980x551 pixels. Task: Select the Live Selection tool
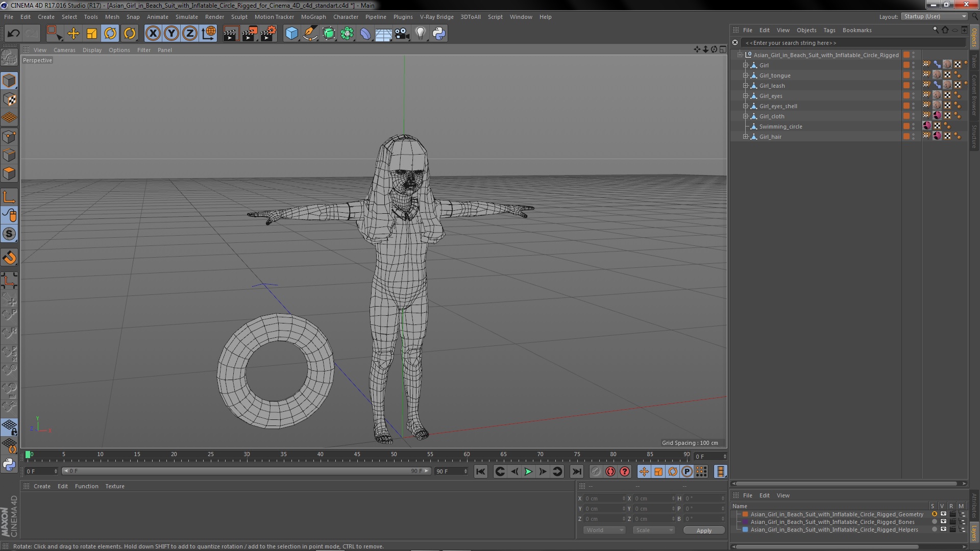pos(54,34)
